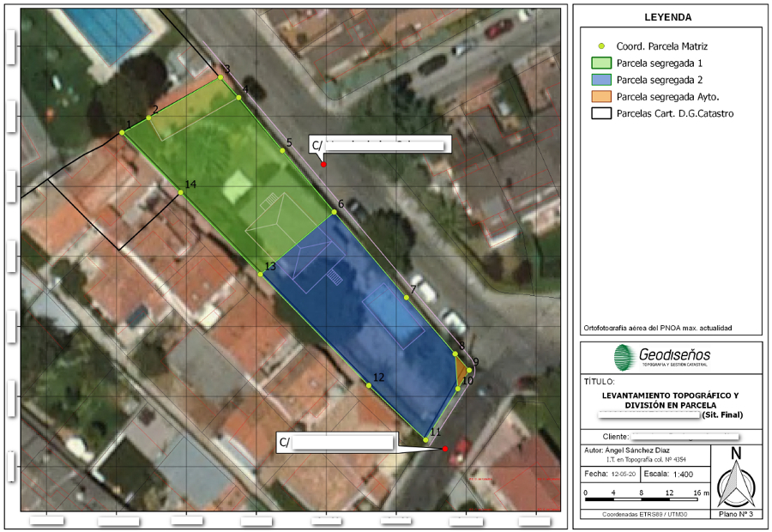Select coordinate point 11 marker
This screenshot has width=772, height=532.
425,440
